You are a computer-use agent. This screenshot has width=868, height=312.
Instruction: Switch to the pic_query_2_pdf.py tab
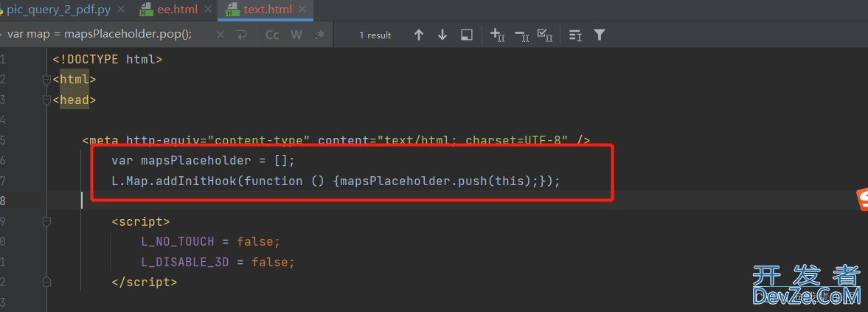pos(58,10)
